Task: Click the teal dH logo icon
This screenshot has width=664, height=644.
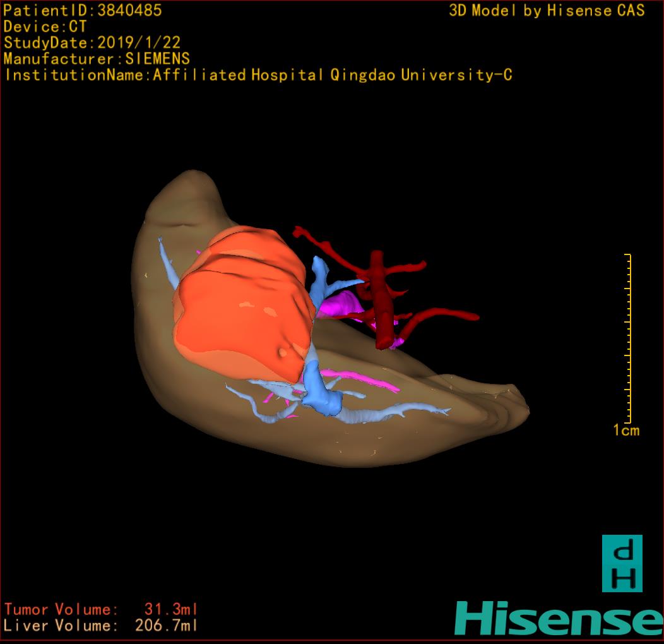Action: coord(622,563)
